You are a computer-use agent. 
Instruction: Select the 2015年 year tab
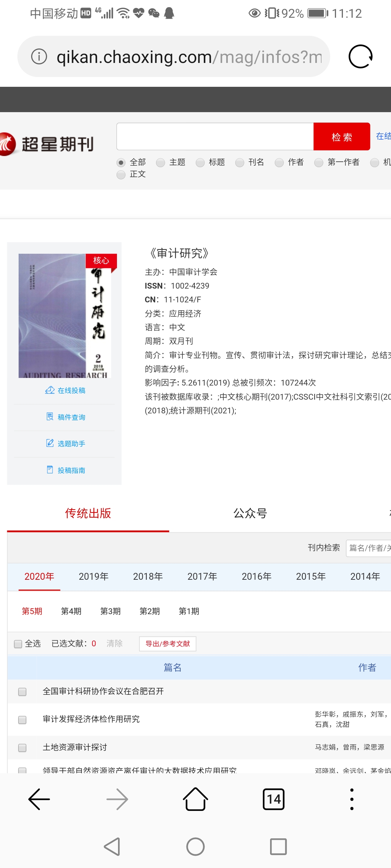pos(311,576)
